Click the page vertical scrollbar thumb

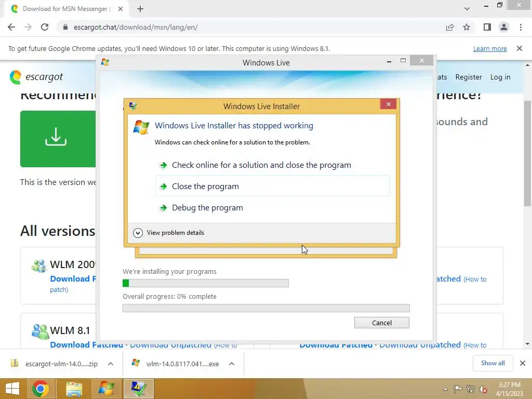click(528, 153)
